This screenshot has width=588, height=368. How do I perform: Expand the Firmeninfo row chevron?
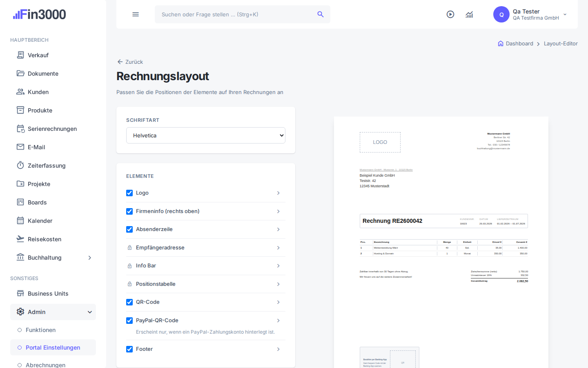[278, 211]
